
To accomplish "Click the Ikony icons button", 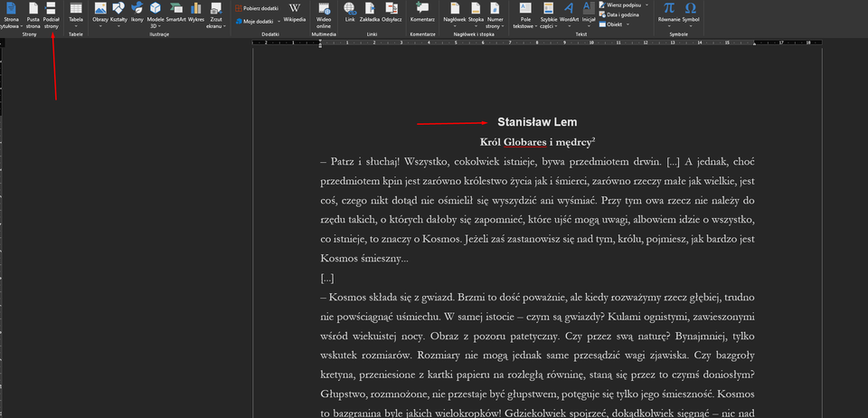I will 137,12.
